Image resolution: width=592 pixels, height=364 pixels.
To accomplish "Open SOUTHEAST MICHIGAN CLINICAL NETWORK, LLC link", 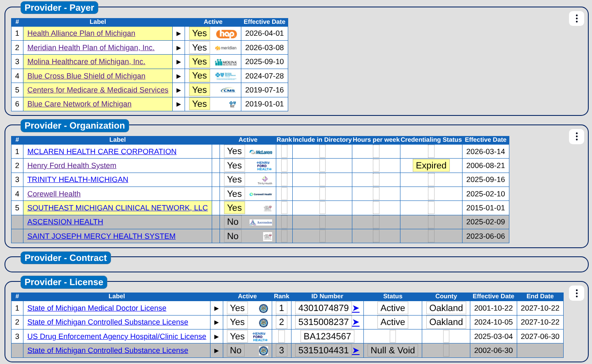I will pos(118,208).
